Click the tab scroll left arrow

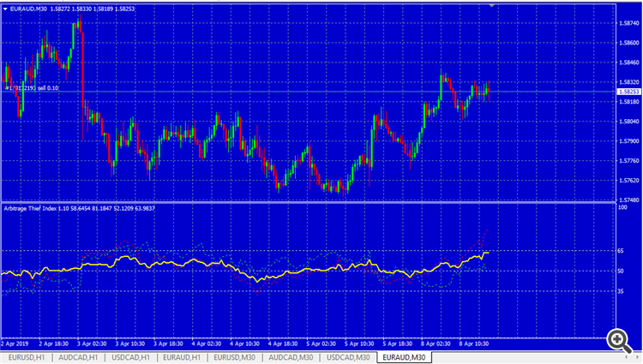626,357
